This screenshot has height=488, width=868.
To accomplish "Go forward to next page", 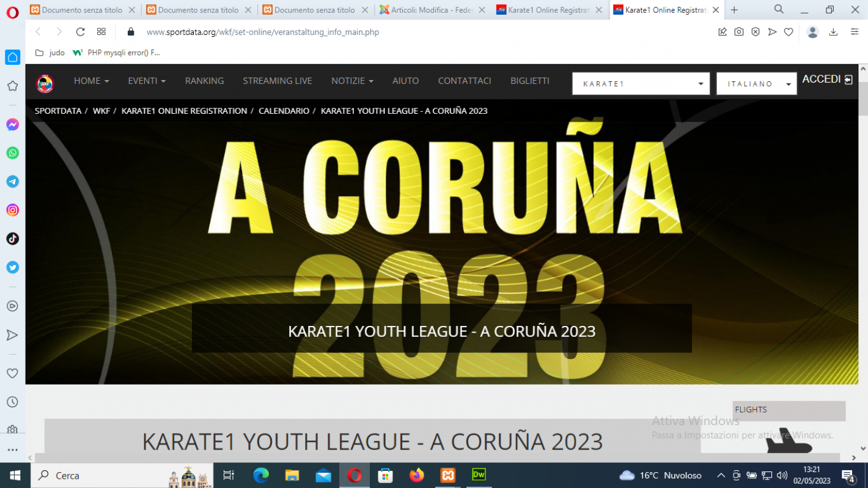I will point(59,32).
